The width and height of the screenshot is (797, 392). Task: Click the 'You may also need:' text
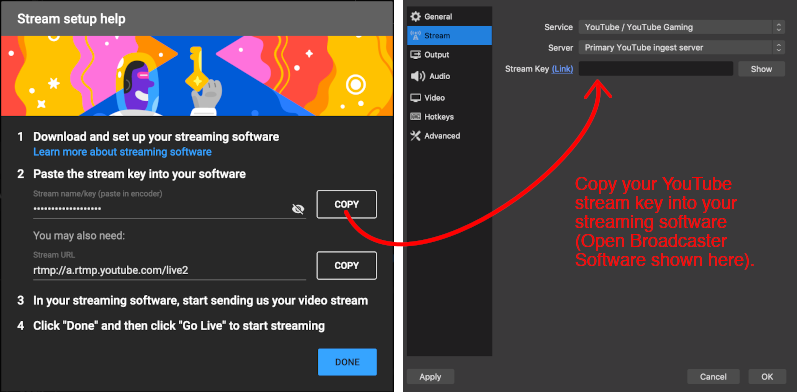click(x=79, y=236)
